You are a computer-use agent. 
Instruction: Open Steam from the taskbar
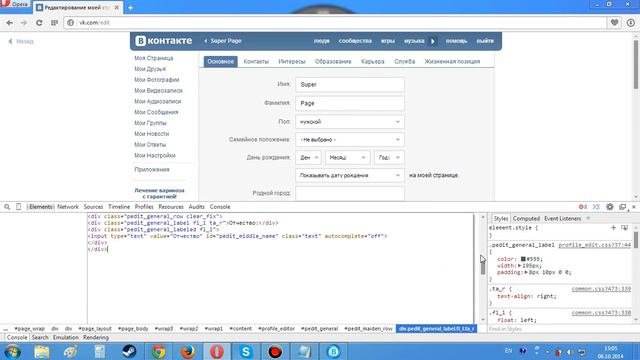[129, 351]
